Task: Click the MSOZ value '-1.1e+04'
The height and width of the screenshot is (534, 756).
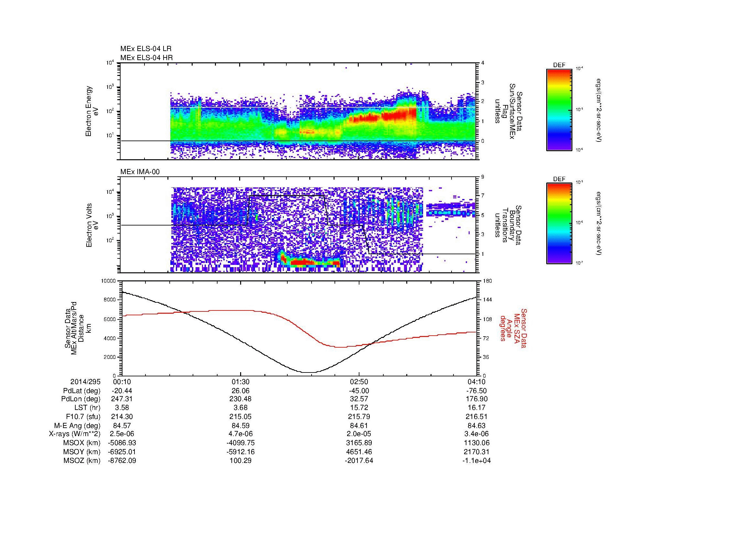Action: (476, 461)
